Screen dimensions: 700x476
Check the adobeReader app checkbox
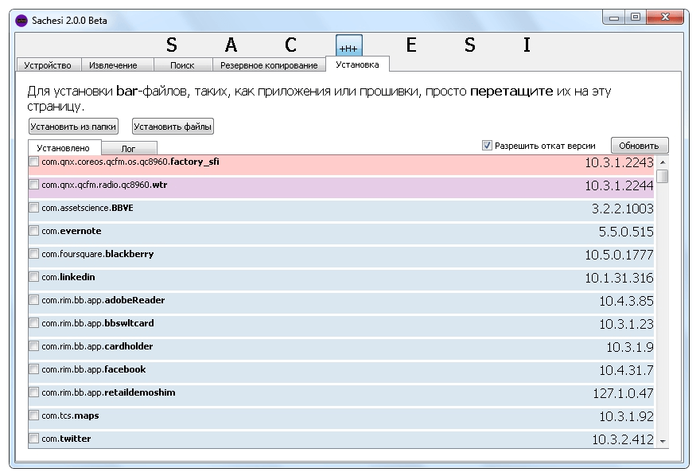coord(34,300)
